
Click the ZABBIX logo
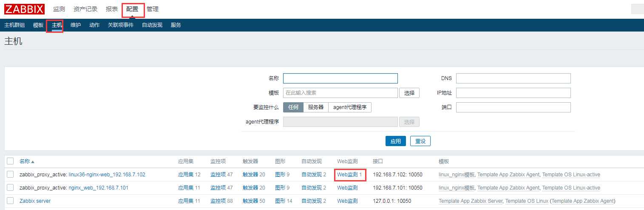[24, 9]
